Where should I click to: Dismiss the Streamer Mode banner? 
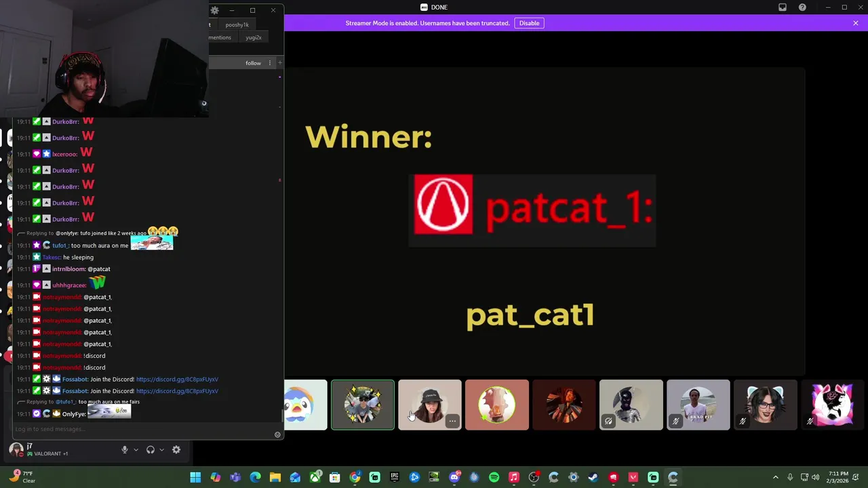point(856,23)
